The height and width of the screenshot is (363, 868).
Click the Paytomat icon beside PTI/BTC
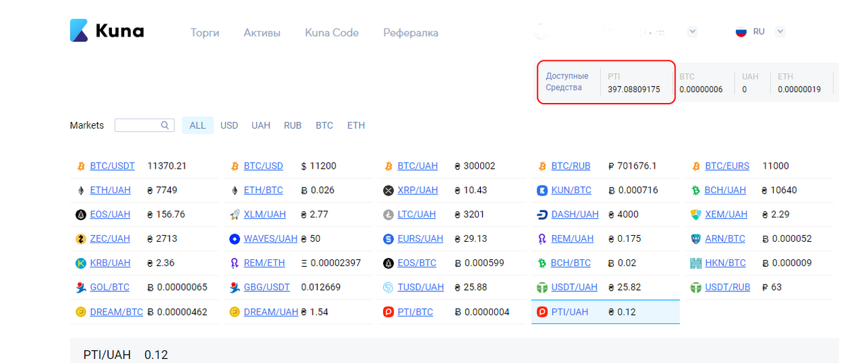[x=389, y=312]
